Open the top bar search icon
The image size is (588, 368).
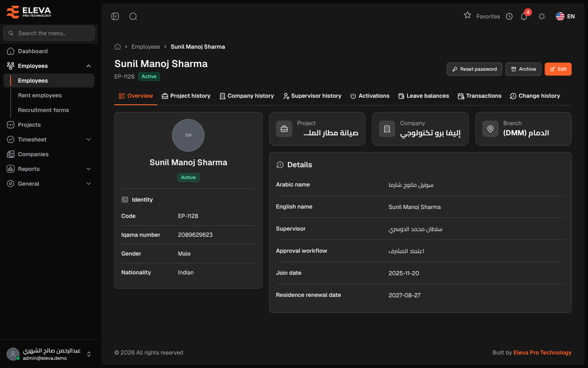pos(133,16)
